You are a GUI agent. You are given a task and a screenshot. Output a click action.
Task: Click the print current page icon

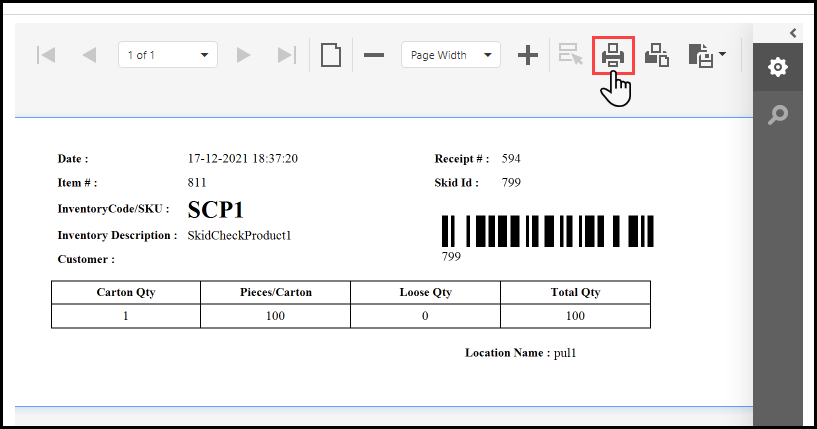(x=657, y=55)
